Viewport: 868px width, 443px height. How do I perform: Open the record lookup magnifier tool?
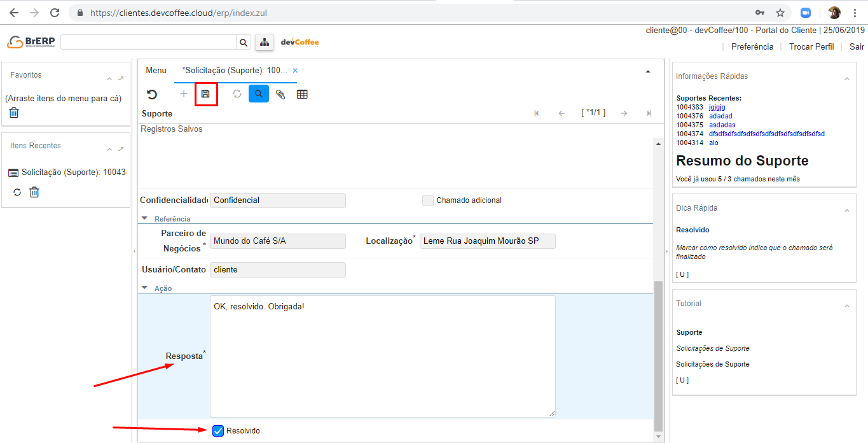(x=258, y=94)
